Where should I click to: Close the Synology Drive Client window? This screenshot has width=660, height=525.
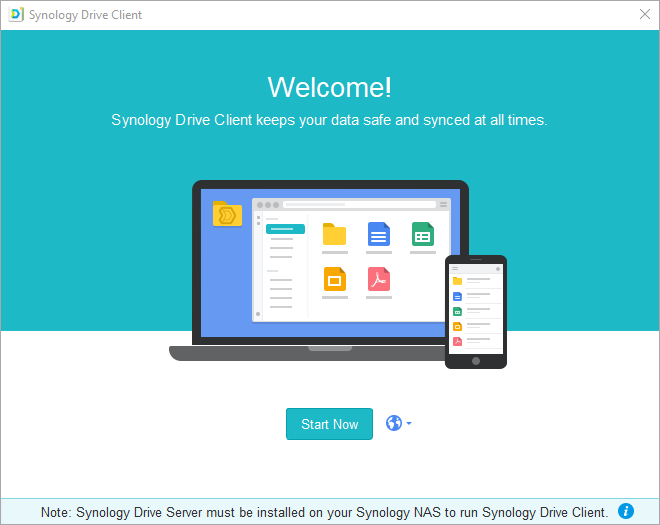(x=645, y=14)
